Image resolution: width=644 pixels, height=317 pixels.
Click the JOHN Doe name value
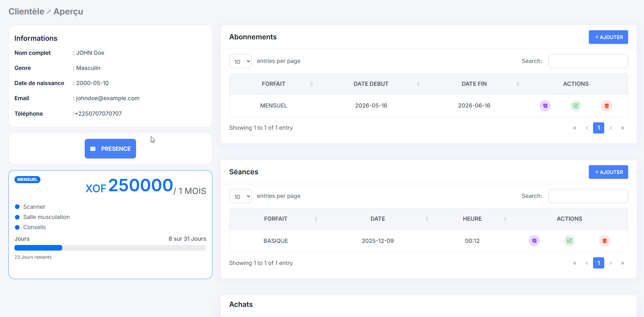(x=90, y=53)
